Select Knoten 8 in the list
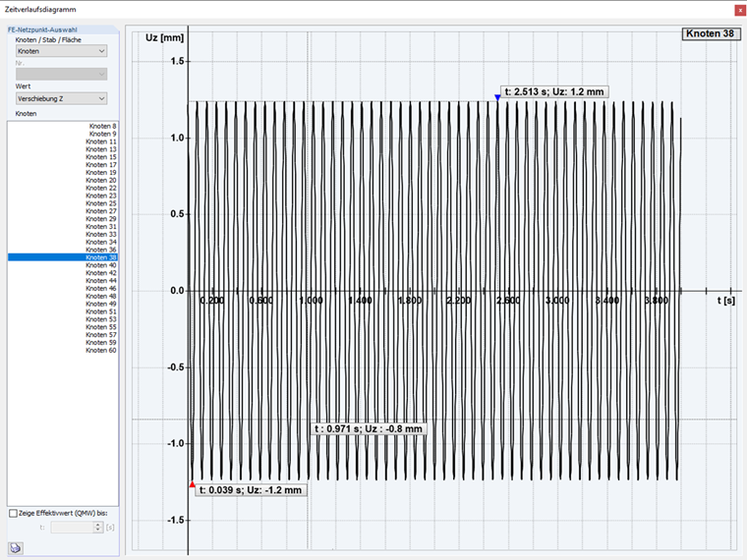The image size is (747, 560). [62, 126]
